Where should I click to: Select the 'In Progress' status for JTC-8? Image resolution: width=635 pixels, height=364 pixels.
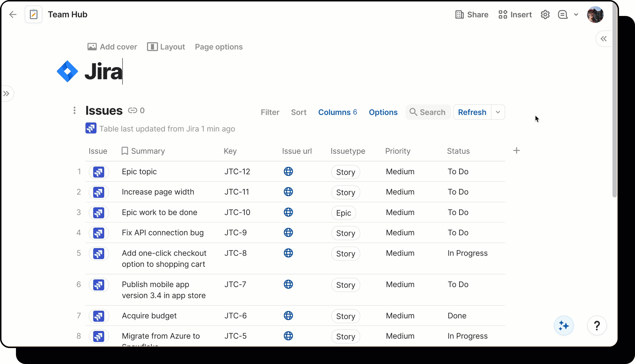click(467, 253)
